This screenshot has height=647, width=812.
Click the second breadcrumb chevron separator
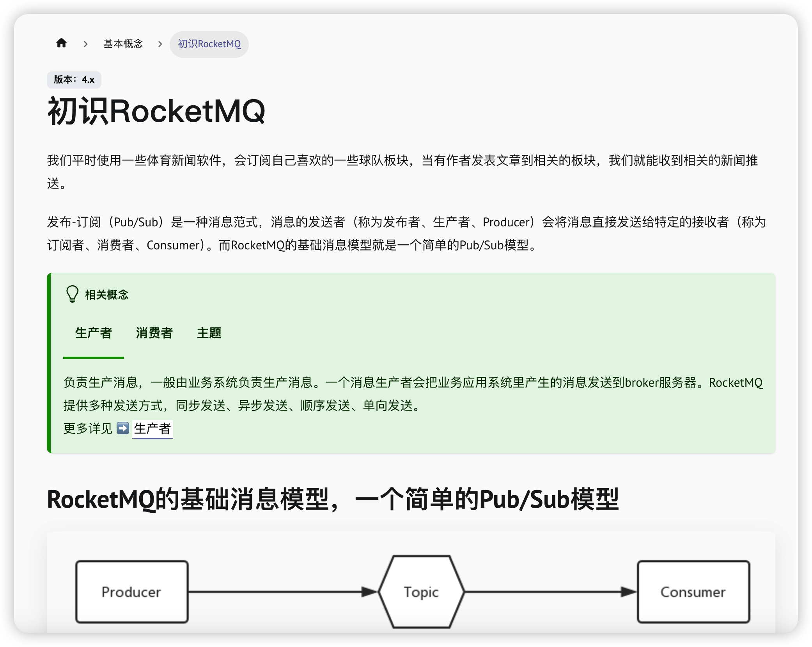(x=160, y=44)
